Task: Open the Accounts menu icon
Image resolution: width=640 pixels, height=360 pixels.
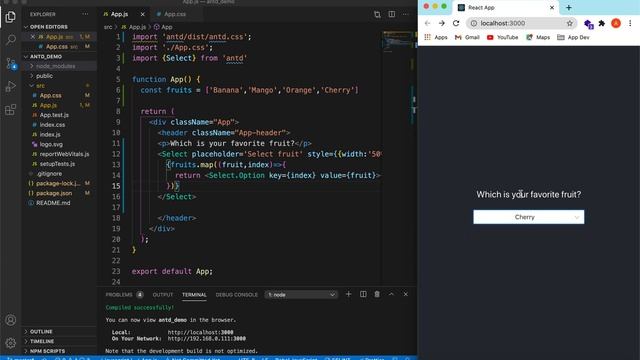Action: click(x=11, y=320)
